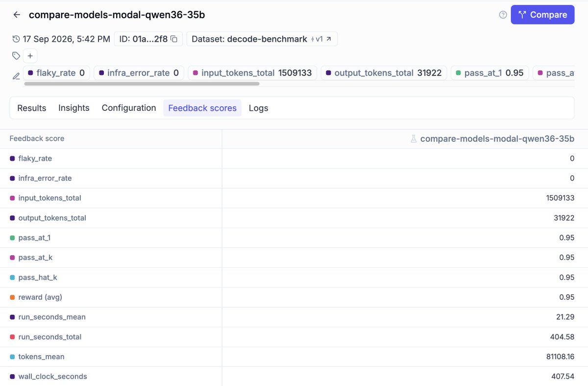Screen dimensions: 588x386
Task: Open the help question mark icon
Action: coord(503,15)
